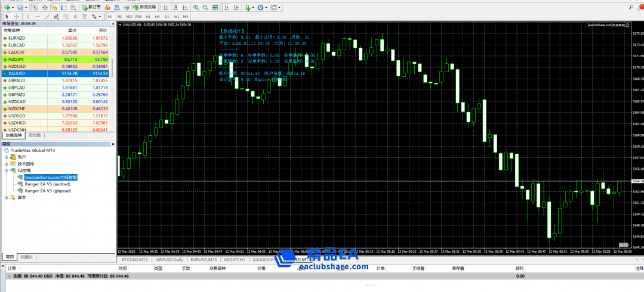This screenshot has width=644, height=292.
Task: Open the Strategy Tester magnifier icon
Action: (73, 7)
